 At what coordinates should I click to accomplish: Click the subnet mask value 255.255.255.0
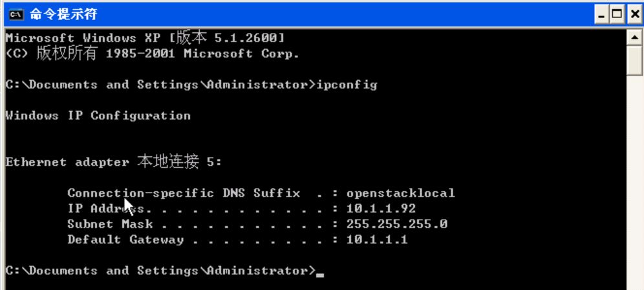(x=396, y=224)
